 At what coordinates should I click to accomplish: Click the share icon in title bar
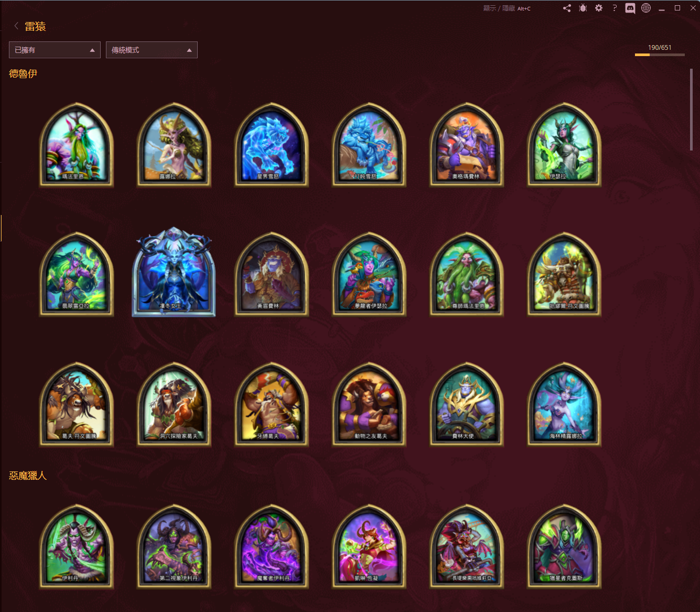567,8
